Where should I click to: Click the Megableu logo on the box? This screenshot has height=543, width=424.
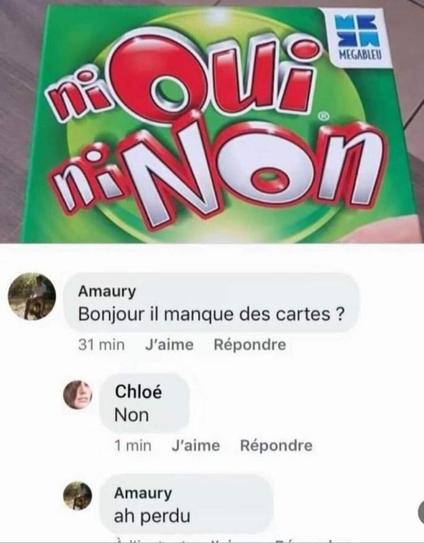pyautogui.click(x=357, y=38)
